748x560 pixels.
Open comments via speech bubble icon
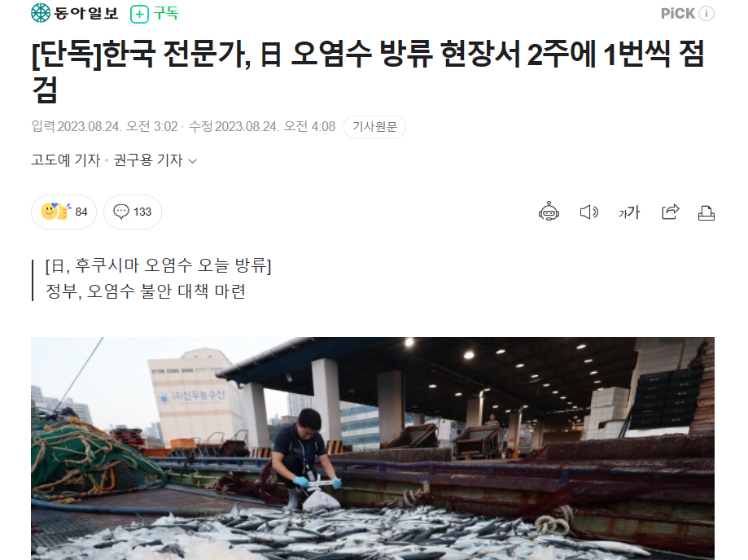(x=121, y=212)
